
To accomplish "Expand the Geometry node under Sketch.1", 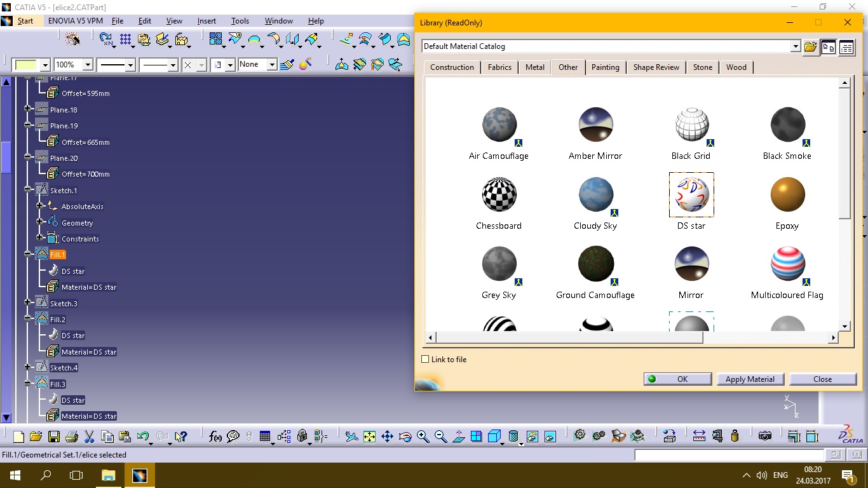I will pyautogui.click(x=40, y=222).
